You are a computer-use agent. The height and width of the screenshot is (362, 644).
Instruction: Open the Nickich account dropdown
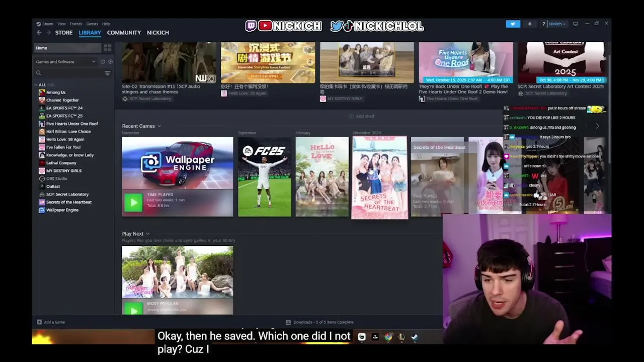[557, 24]
